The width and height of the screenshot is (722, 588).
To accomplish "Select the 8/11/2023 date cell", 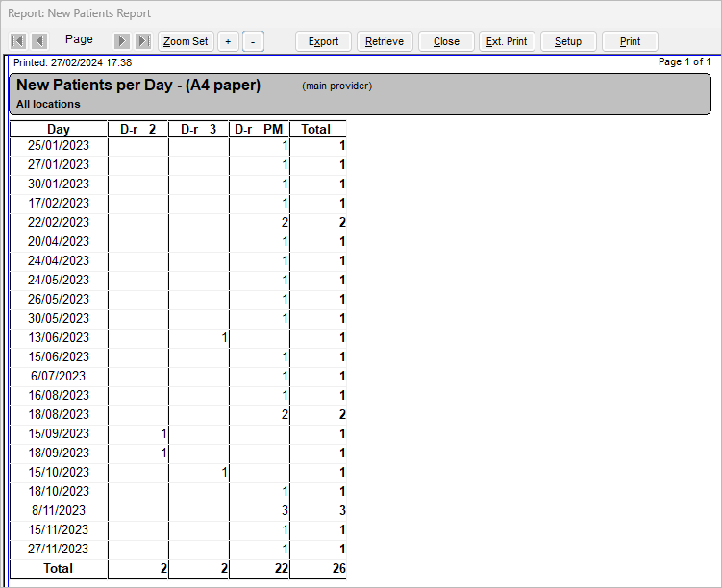I will [x=59, y=511].
